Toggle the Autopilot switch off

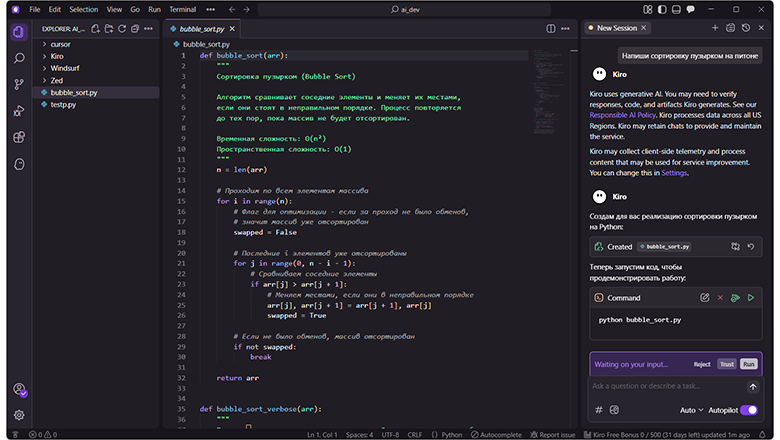tap(748, 410)
